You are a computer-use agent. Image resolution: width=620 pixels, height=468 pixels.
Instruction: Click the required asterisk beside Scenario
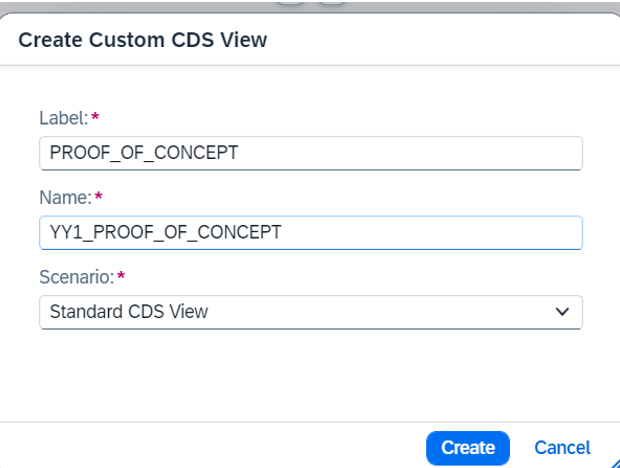pos(121,276)
